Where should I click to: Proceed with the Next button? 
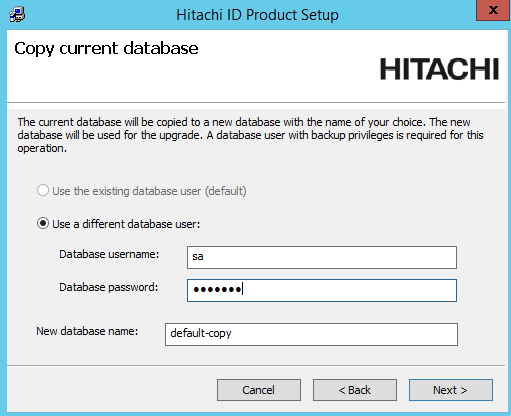coord(451,390)
